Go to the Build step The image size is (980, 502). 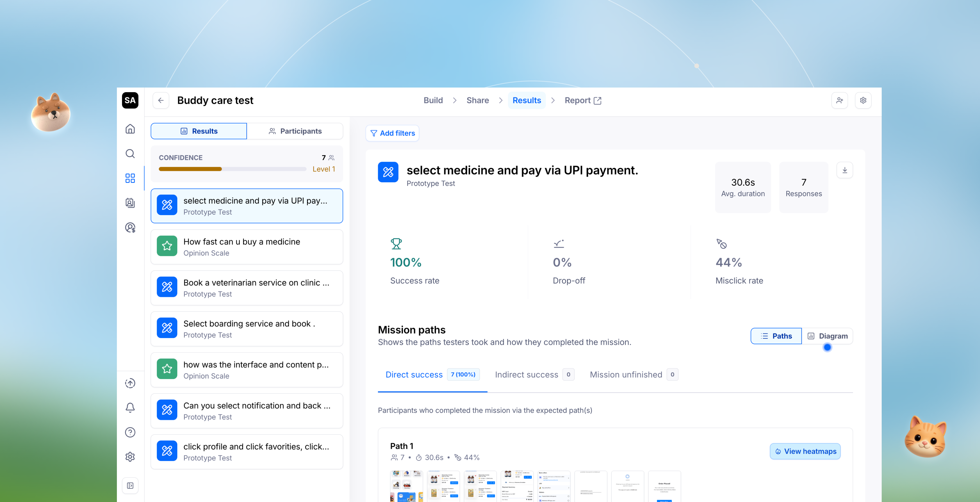433,100
